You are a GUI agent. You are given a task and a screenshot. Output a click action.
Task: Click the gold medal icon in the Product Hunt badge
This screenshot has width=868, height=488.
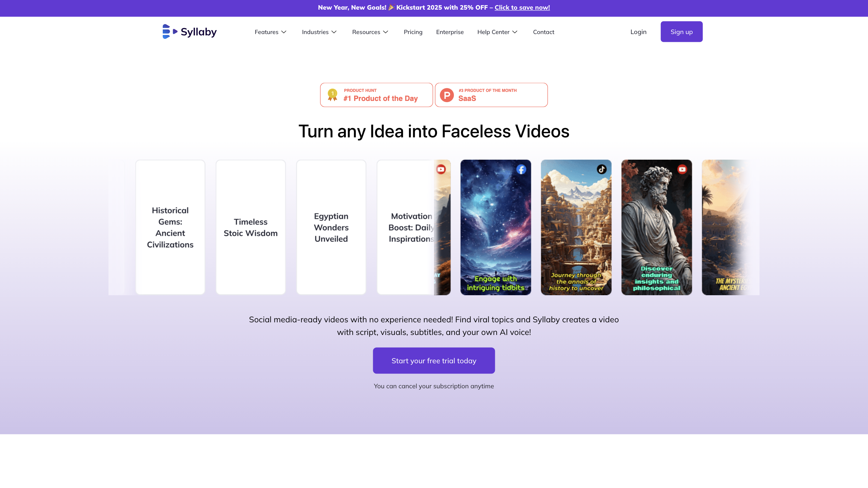(x=332, y=95)
